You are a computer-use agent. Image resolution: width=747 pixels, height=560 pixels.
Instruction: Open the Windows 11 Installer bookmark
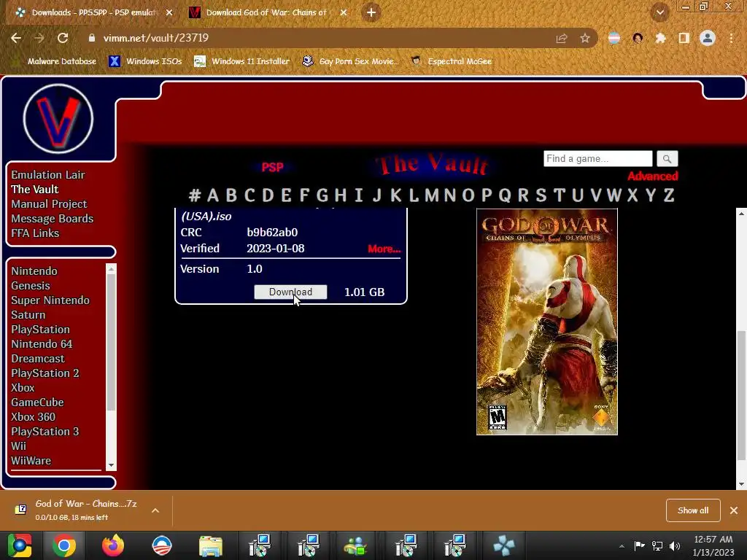pos(242,61)
